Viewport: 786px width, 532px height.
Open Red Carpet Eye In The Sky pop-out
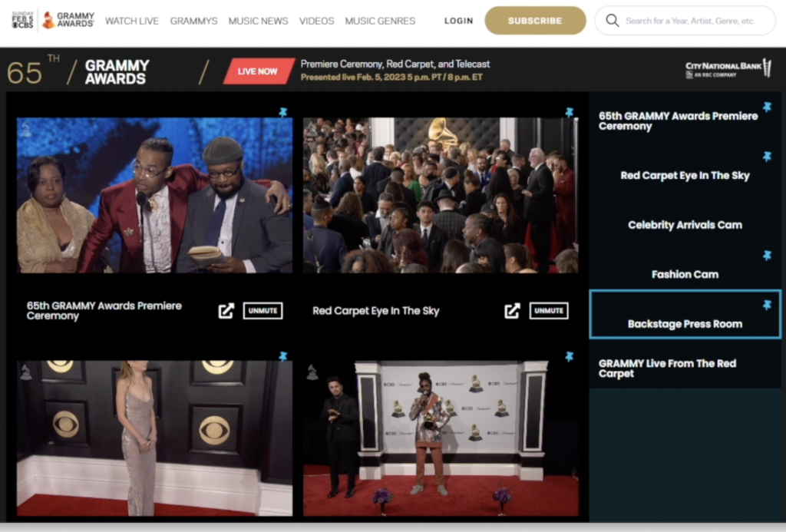512,311
